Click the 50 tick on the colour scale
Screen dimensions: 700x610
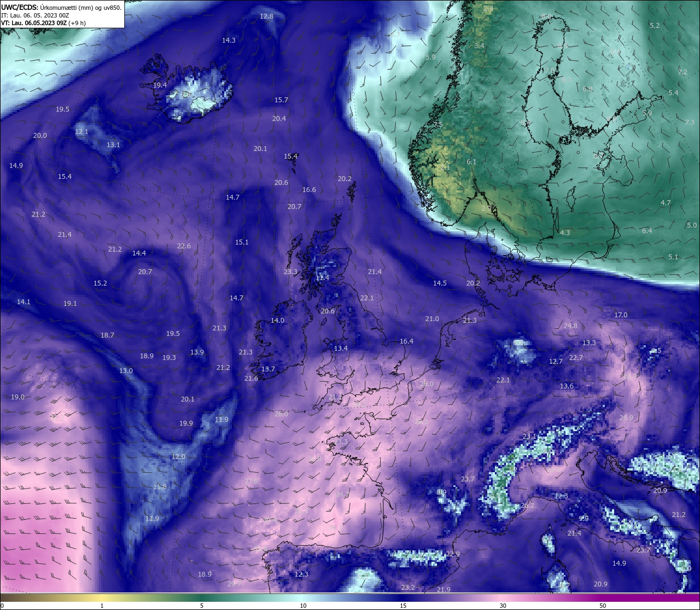(602, 606)
